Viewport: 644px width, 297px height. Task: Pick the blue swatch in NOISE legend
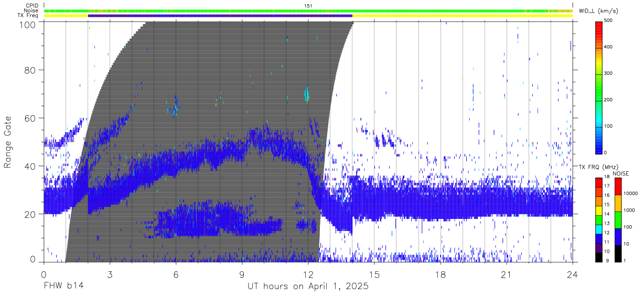tap(617, 236)
